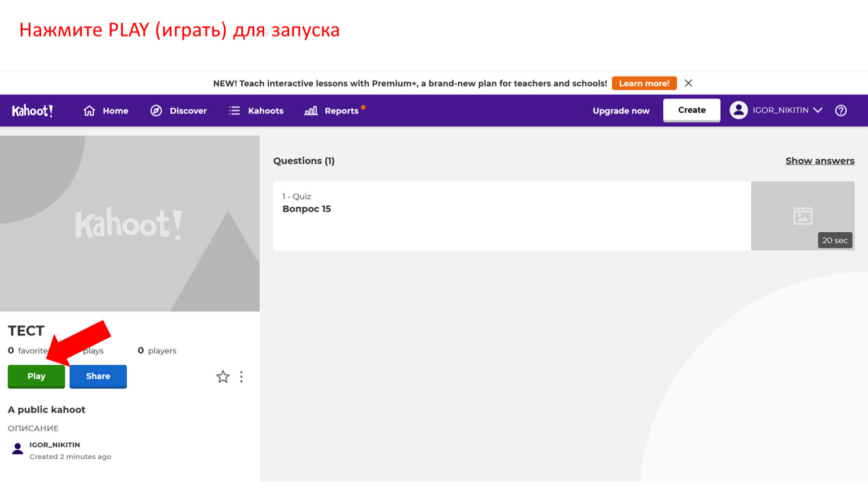This screenshot has width=868, height=487.
Task: Click the Home house icon
Action: coord(89,110)
